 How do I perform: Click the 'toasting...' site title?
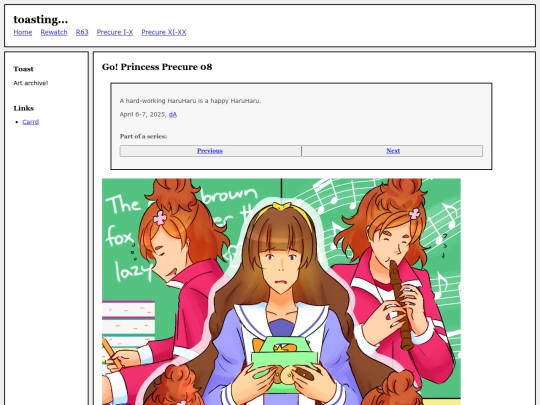click(x=41, y=20)
